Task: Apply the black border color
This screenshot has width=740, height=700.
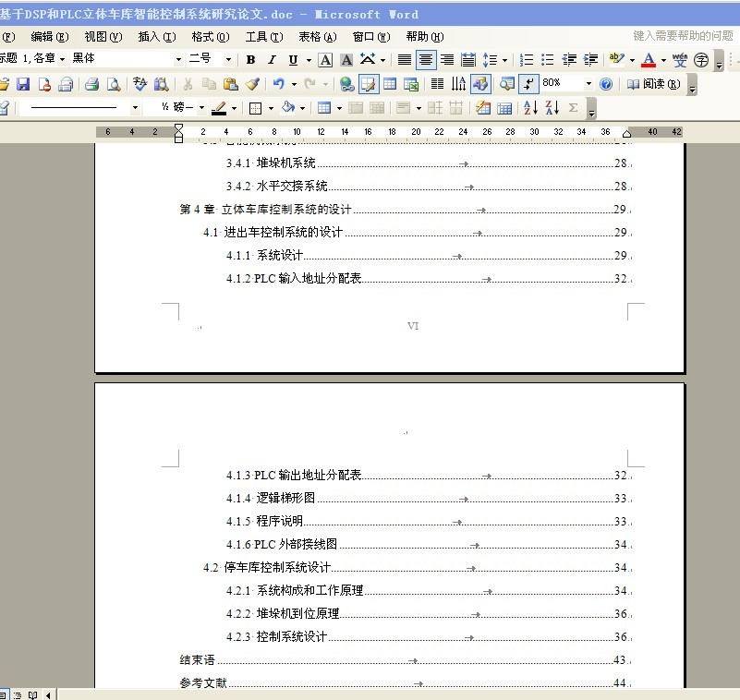Action: 219,108
